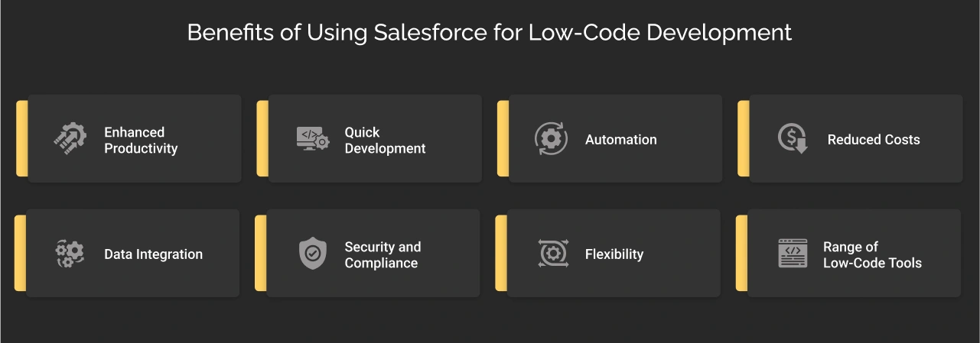Screen dimensions: 980x343
Task: Select the 'Quick Development' label
Action: (x=385, y=140)
